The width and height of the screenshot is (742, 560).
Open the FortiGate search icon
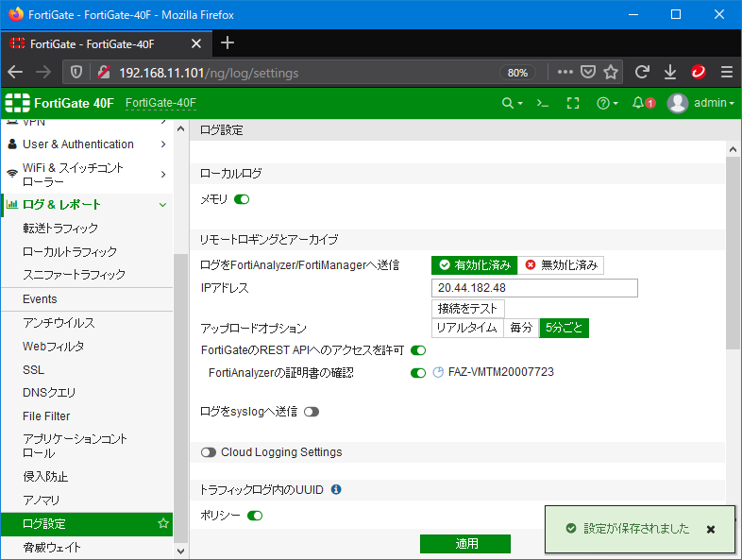point(512,103)
